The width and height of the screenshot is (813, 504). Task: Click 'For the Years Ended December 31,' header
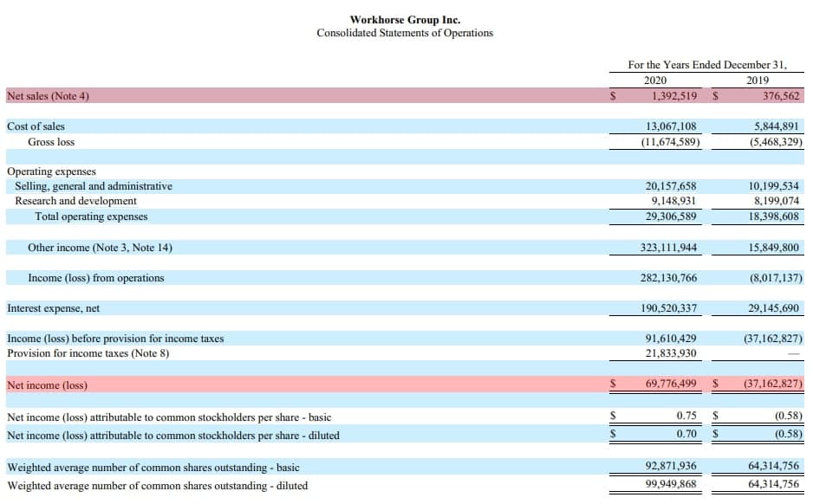[707, 65]
